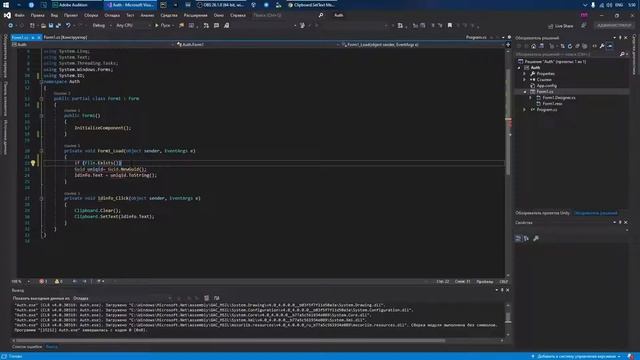Click the Adobe Audition taskbar button

76,5
